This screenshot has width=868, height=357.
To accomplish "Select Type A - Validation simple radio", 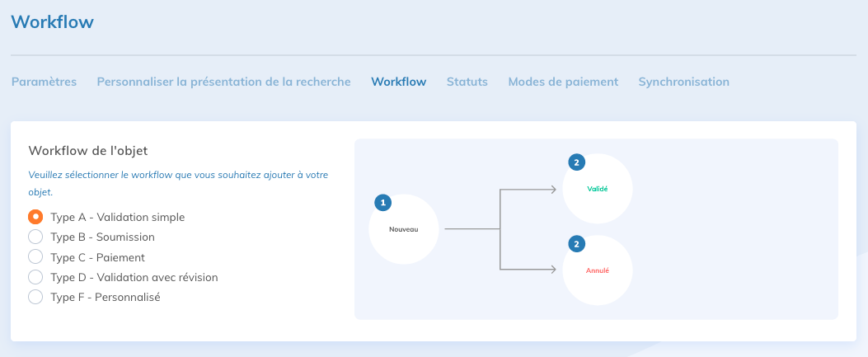I will click(35, 217).
